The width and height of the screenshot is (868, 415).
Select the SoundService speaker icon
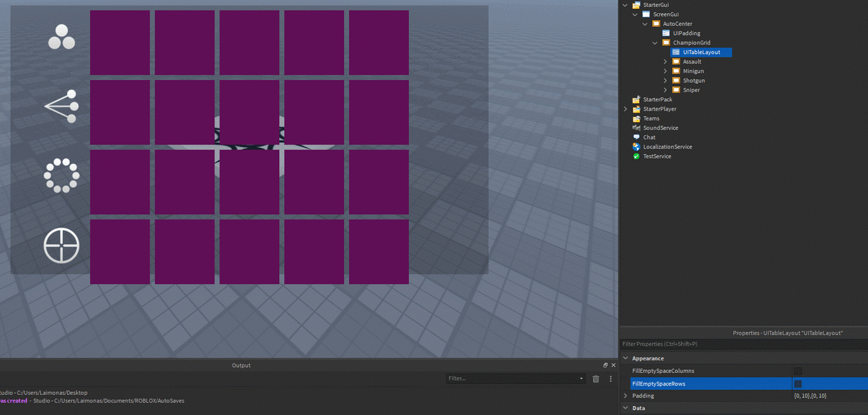[x=636, y=128]
